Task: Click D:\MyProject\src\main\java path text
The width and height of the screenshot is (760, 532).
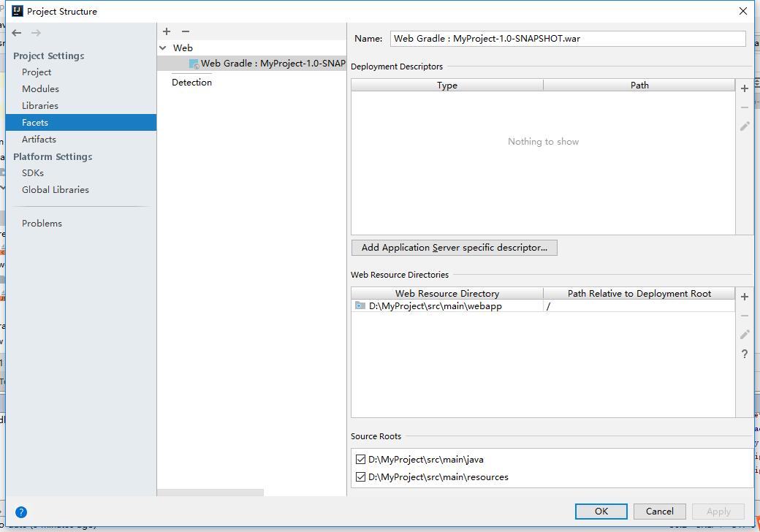Action: 425,460
